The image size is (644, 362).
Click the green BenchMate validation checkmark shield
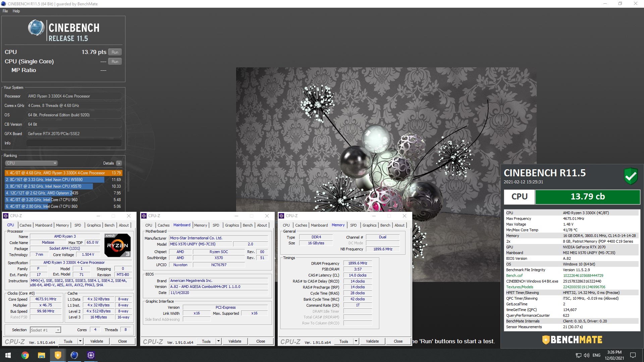pyautogui.click(x=631, y=176)
